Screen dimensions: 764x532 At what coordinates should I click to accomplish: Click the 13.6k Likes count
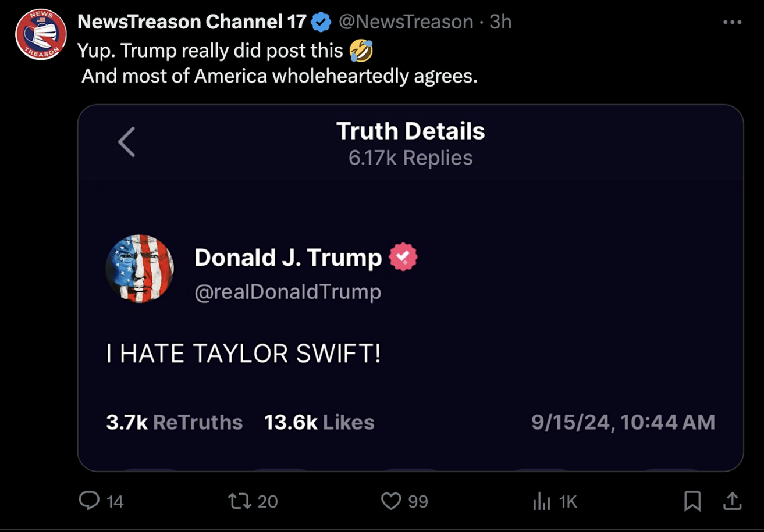pyautogui.click(x=319, y=422)
